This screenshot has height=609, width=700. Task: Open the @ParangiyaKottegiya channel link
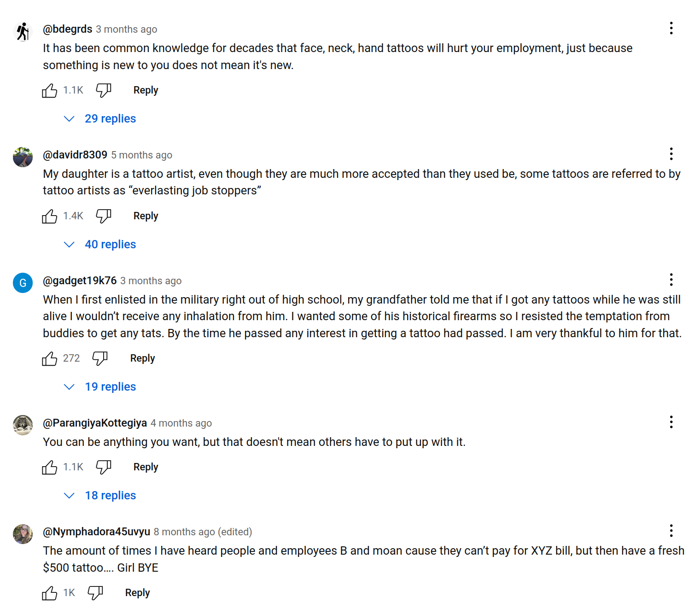pos(95,423)
